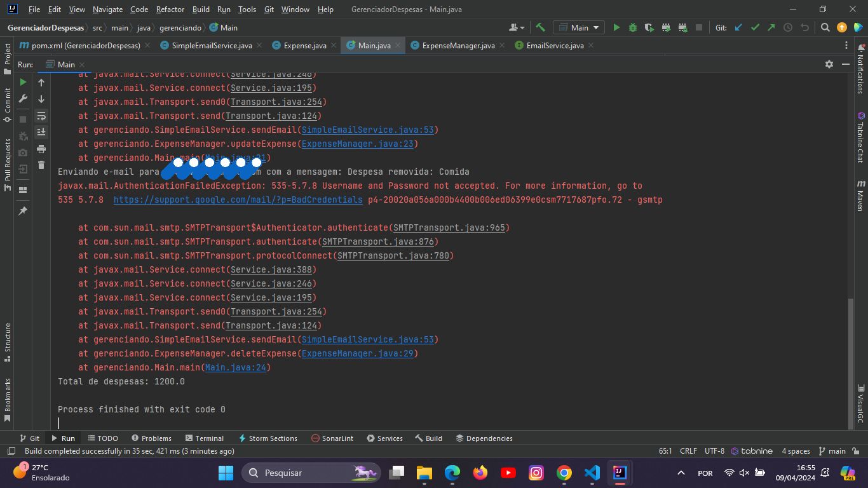The image size is (868, 488).
Task: Close the Main run tab
Action: pyautogui.click(x=82, y=65)
